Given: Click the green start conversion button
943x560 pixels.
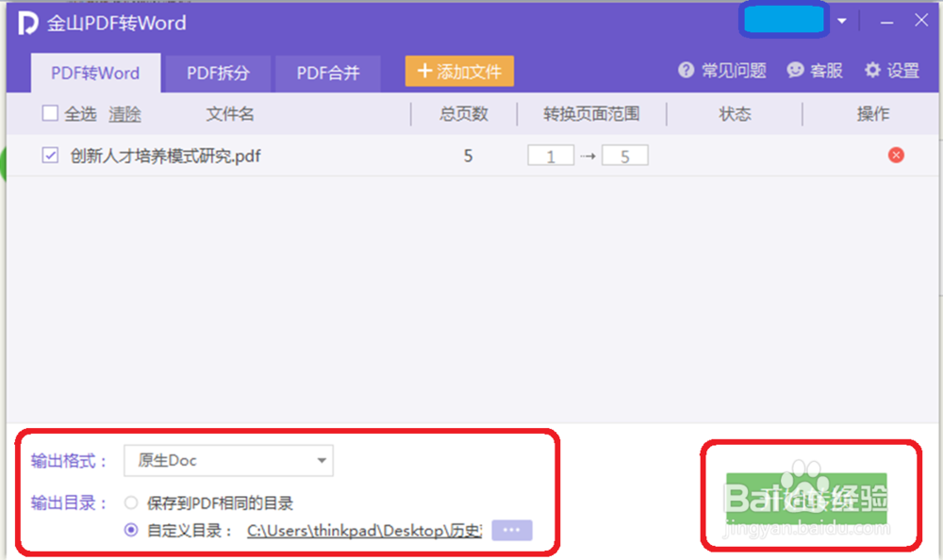Looking at the screenshot, I should coord(806,499).
